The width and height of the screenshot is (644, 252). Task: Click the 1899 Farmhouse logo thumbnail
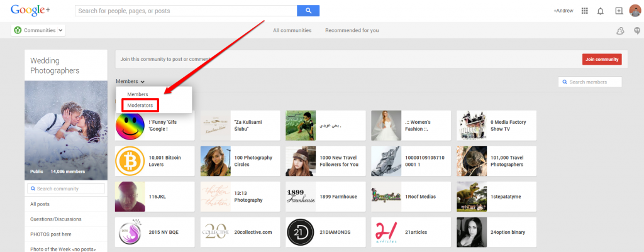(301, 197)
